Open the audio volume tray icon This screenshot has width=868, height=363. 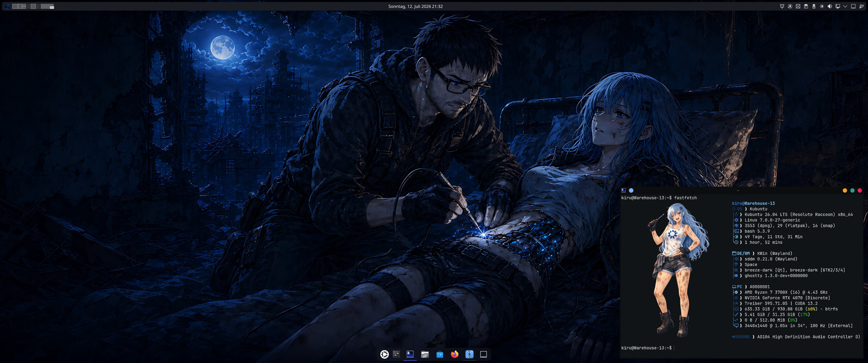point(830,6)
